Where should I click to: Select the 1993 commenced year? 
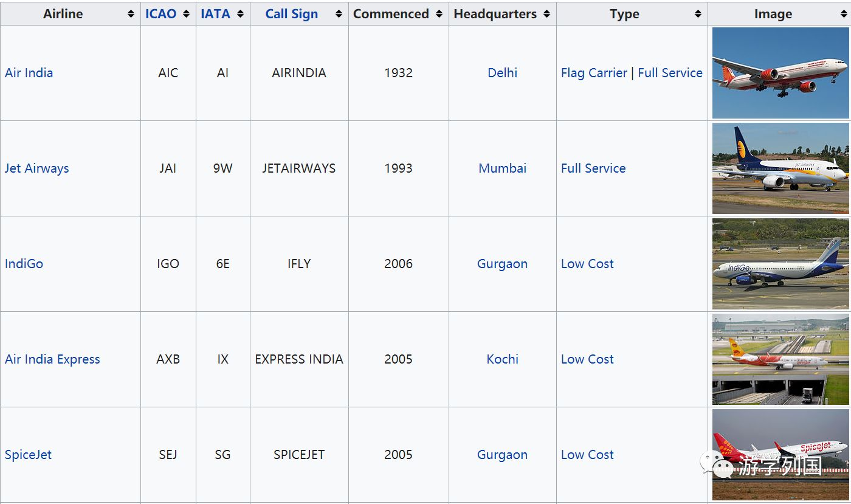click(398, 168)
